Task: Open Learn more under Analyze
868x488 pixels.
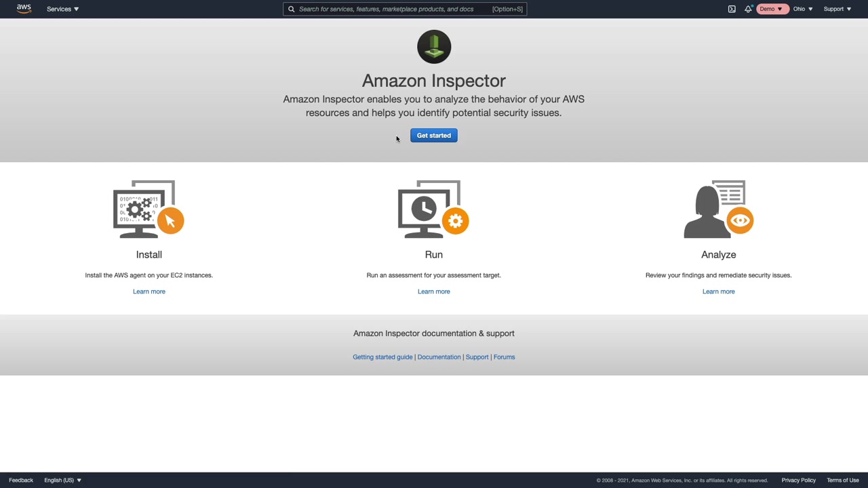Action: [x=719, y=291]
